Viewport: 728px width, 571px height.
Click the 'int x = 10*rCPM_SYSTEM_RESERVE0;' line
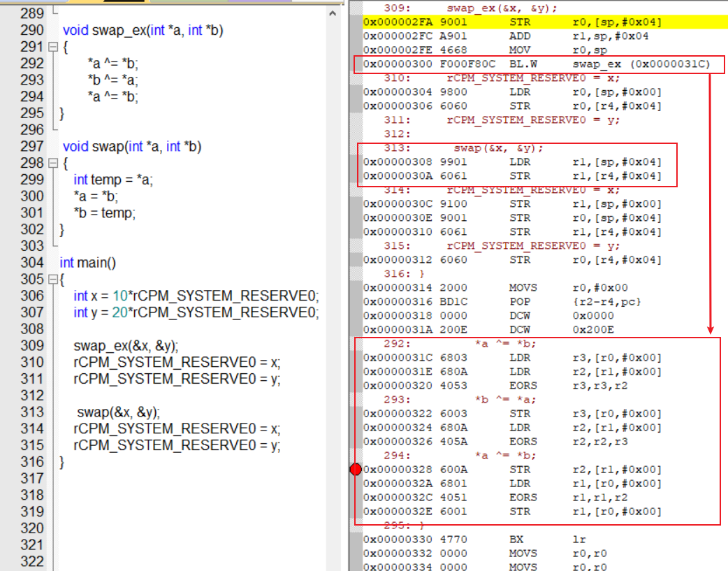(x=196, y=296)
